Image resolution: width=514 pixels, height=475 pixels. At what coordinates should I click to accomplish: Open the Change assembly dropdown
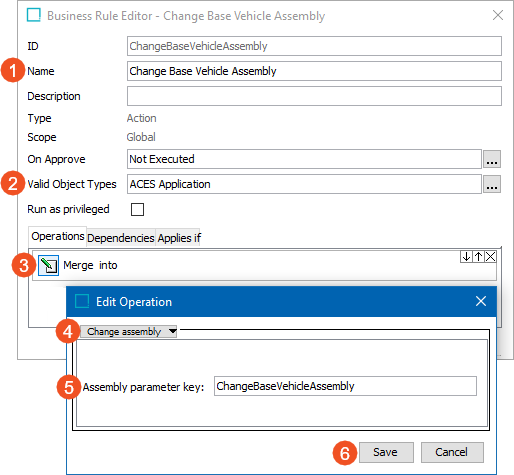(128, 332)
